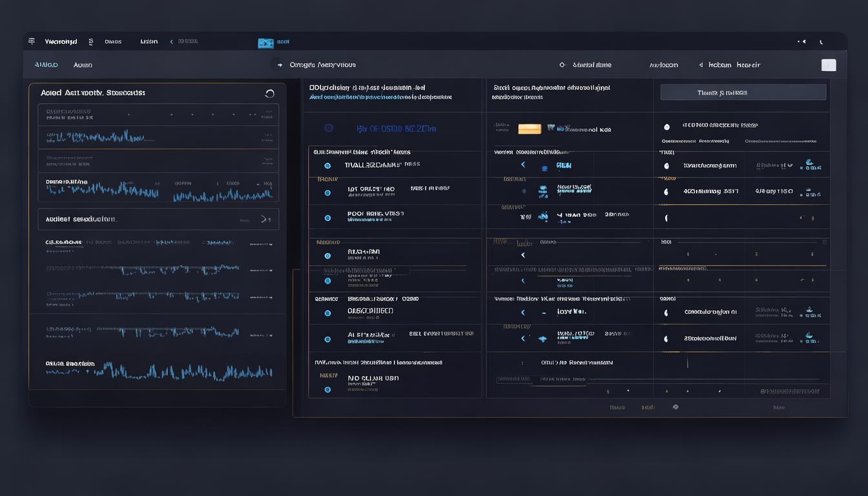The width and height of the screenshot is (868, 496).
Task: Expand the "Audiest seaducitom" row using its chevron
Action: click(264, 220)
